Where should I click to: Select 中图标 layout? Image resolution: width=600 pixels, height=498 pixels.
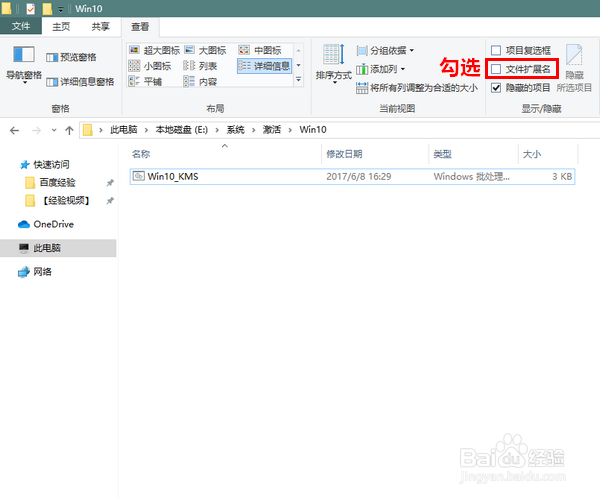point(260,50)
